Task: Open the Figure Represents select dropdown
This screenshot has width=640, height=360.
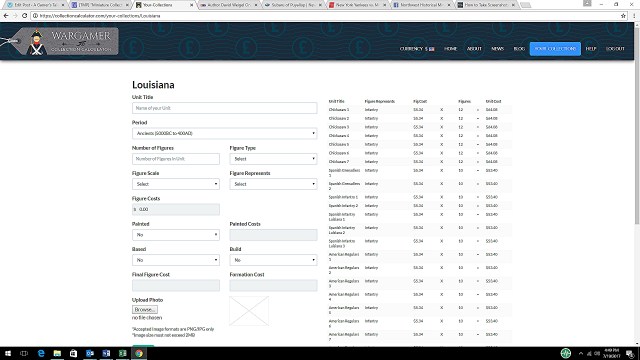Action: click(273, 184)
